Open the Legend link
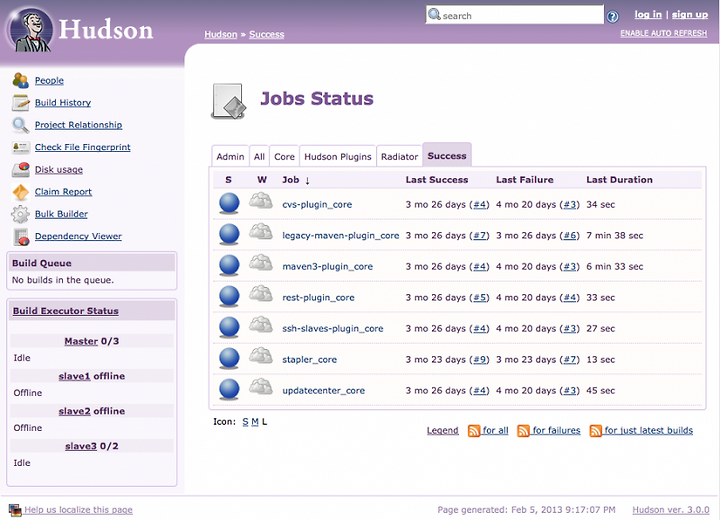The image size is (720, 520). 443,430
